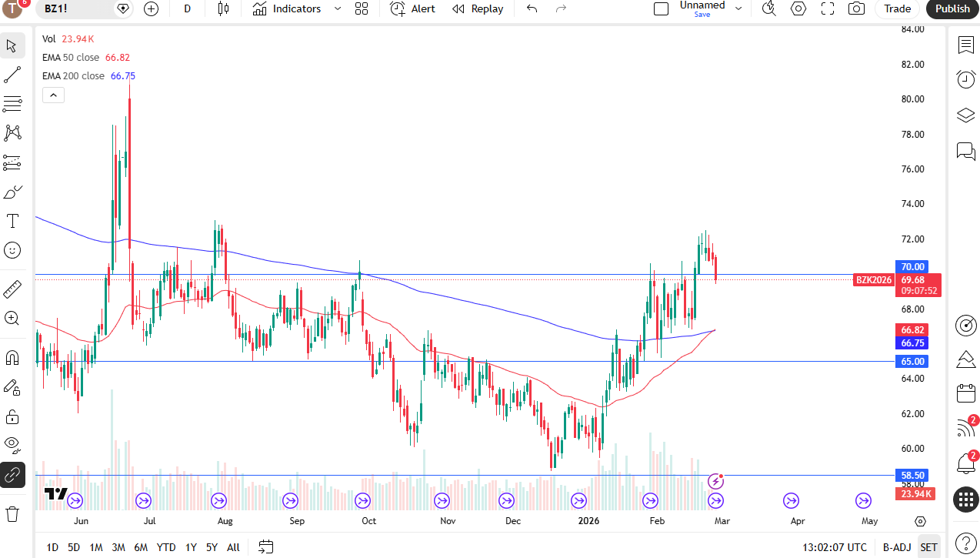Viewport: 980px width, 558px height.
Task: Open the products grid dots menu
Action: click(965, 500)
